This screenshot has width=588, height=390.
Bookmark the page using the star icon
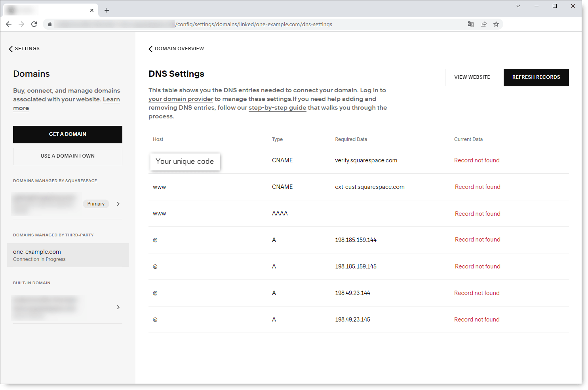496,24
